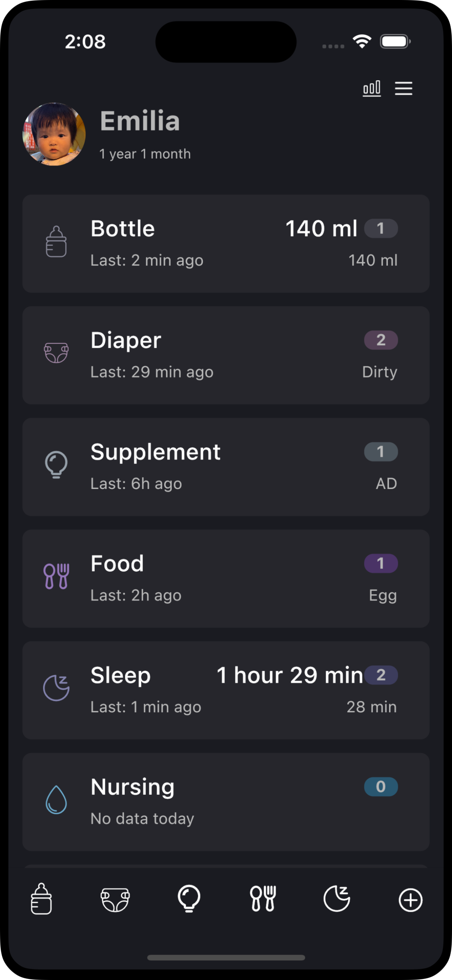Tap the bottle icon in bottom toolbar
This screenshot has width=452, height=980.
(x=41, y=899)
